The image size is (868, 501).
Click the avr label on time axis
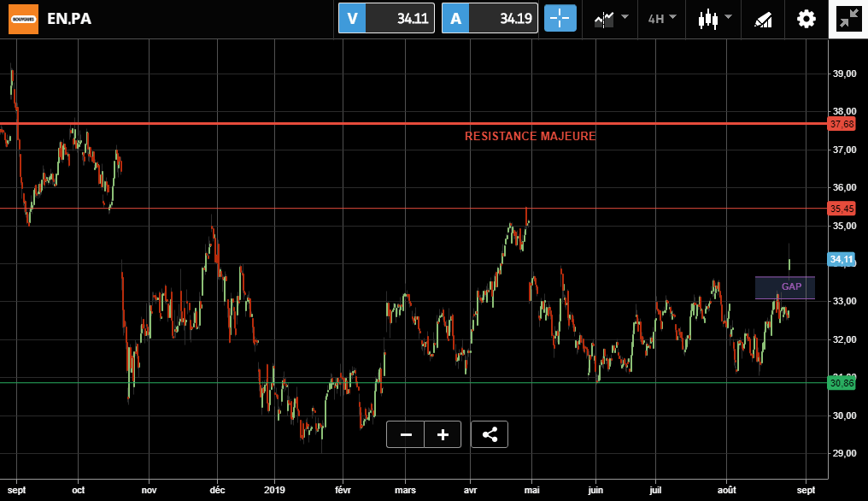470,490
